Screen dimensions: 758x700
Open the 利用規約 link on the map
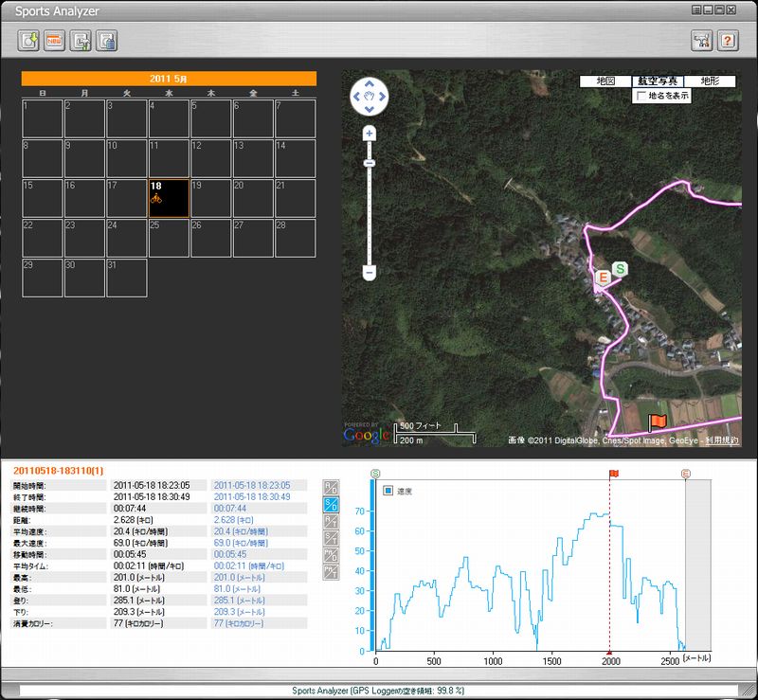[x=722, y=440]
